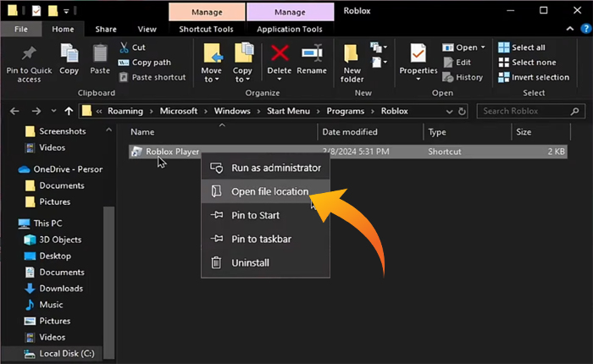Click the Paste ribbon button
Screen dimensions: 593x364
point(100,59)
